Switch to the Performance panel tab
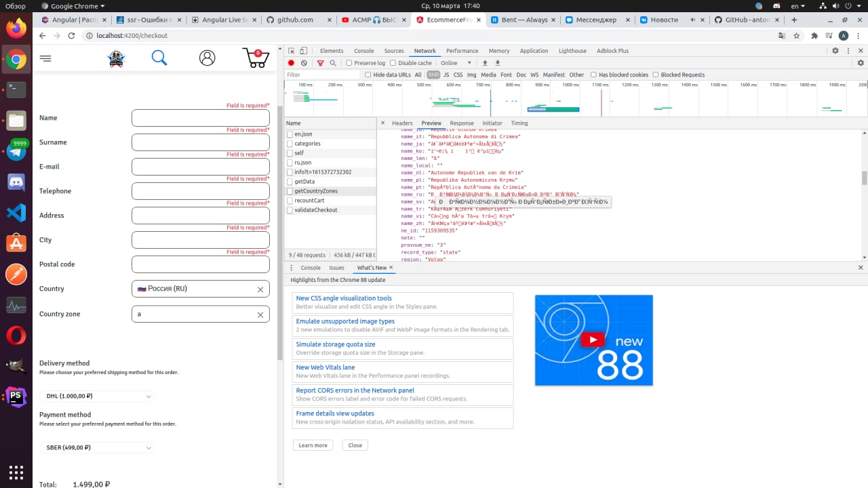868x488 pixels. pyautogui.click(x=462, y=51)
